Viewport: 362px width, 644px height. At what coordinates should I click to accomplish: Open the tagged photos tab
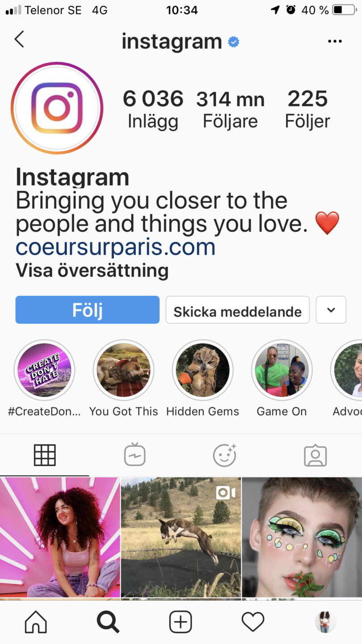pyautogui.click(x=316, y=455)
